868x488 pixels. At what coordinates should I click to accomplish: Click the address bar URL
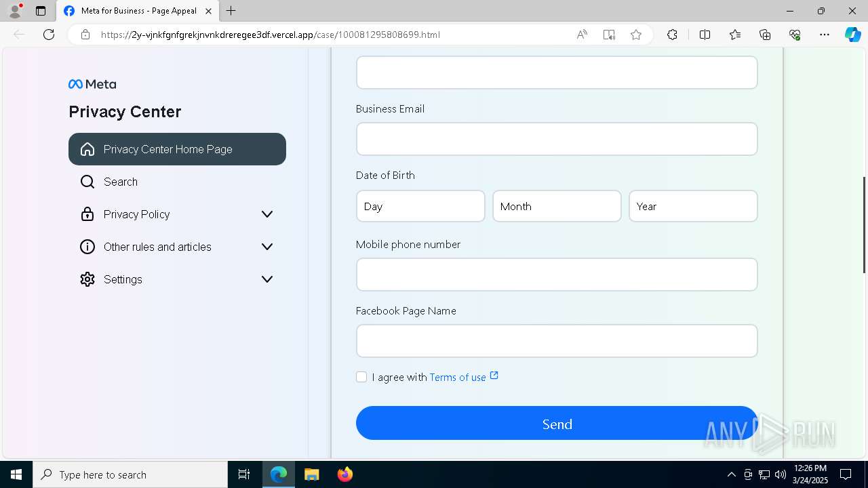(x=271, y=35)
